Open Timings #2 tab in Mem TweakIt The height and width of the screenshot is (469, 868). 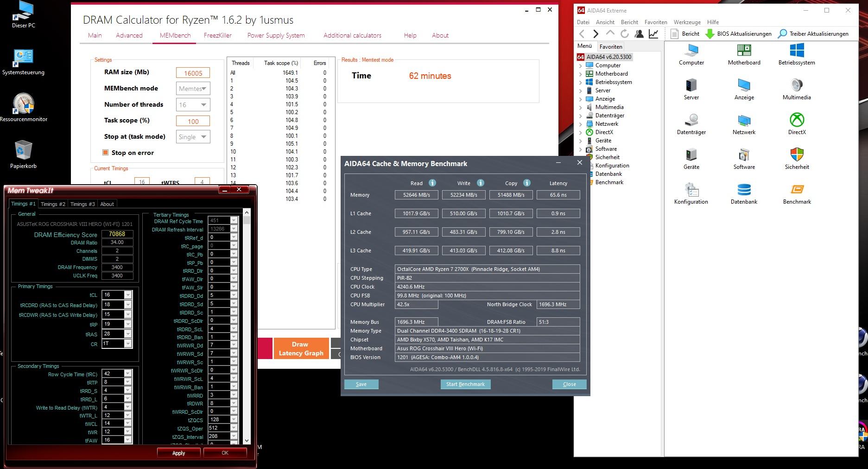(x=53, y=204)
